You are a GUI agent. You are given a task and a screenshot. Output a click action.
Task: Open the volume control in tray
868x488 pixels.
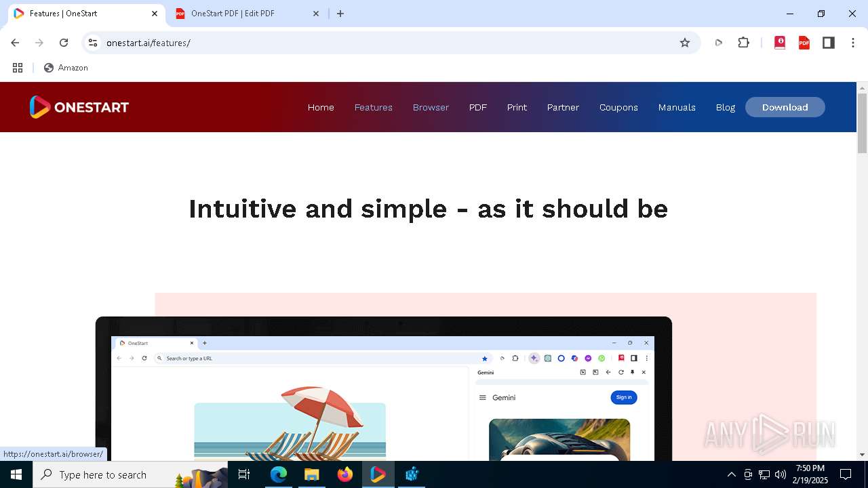[781, 474]
